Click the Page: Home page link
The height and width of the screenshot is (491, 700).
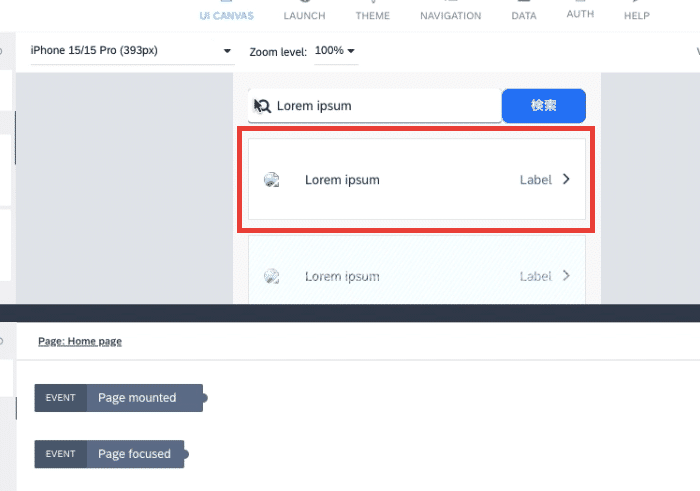point(80,341)
